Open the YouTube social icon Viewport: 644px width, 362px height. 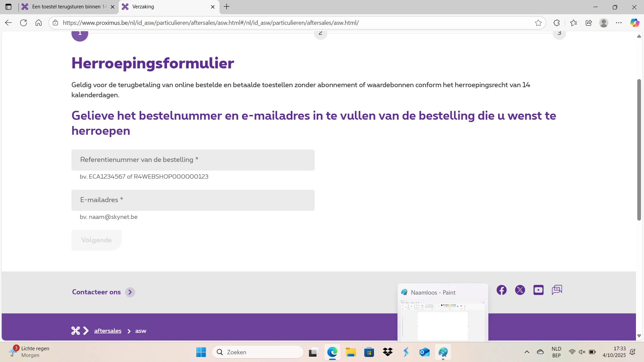(x=538, y=290)
